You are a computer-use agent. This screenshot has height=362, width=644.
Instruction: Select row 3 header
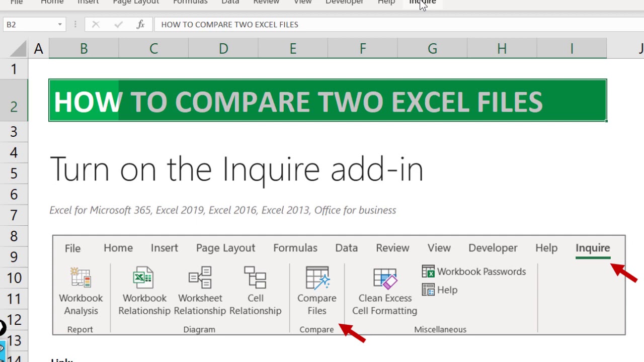click(x=14, y=132)
